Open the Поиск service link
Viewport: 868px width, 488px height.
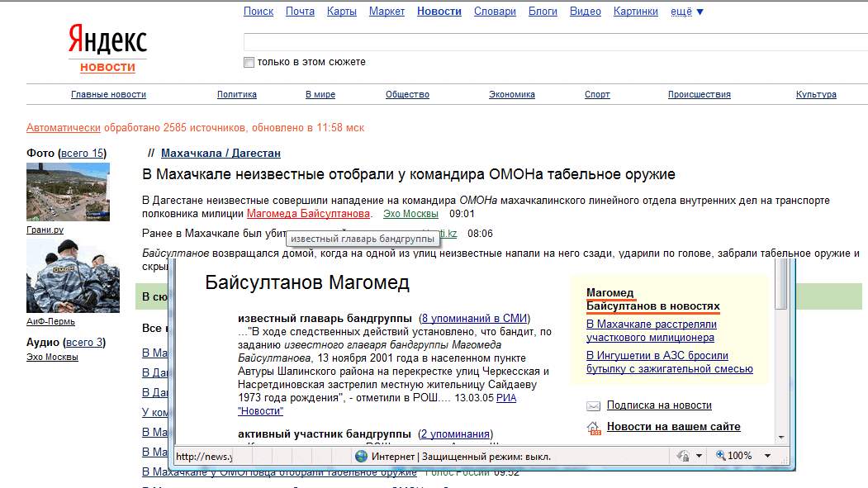pyautogui.click(x=259, y=12)
